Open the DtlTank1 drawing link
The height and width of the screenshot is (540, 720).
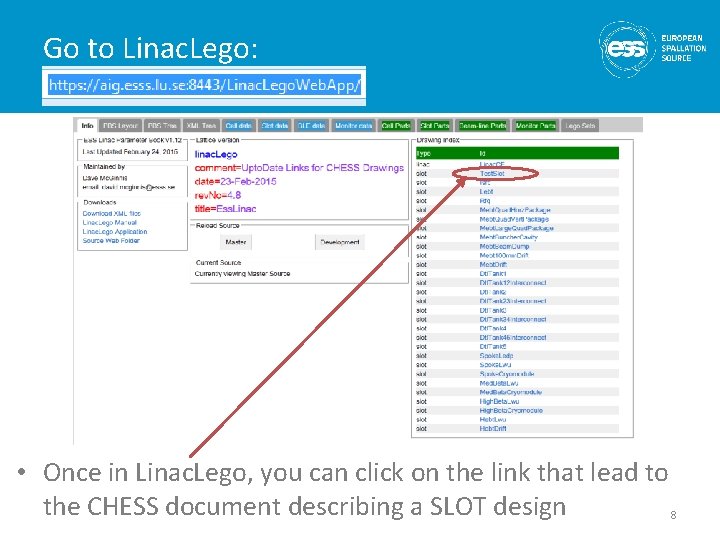point(493,274)
